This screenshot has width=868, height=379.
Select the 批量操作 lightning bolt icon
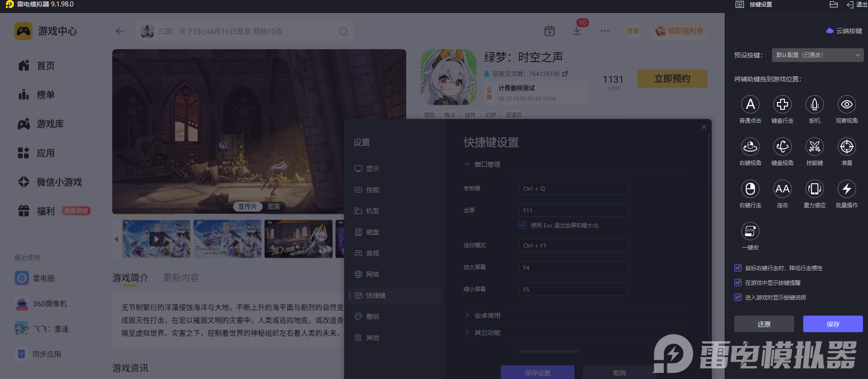[x=847, y=189]
